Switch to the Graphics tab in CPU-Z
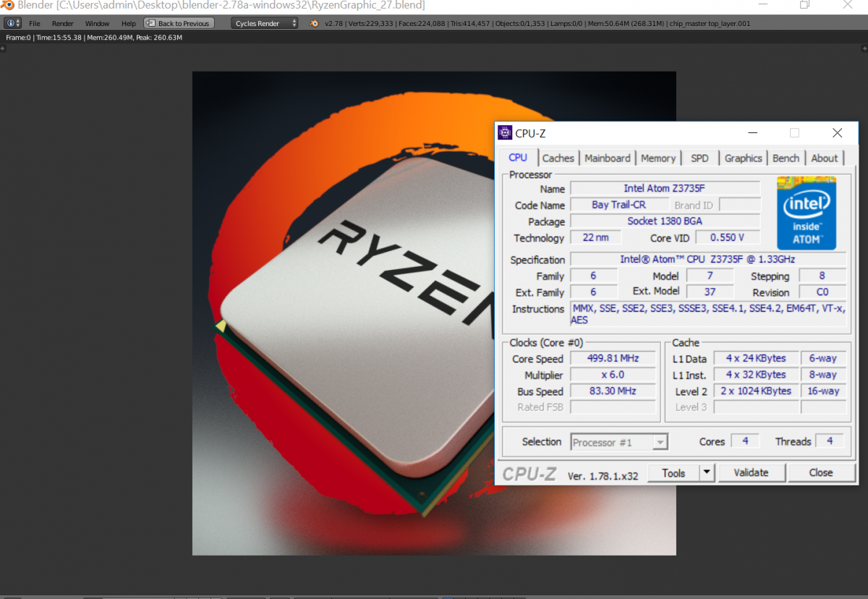868x599 pixels. (x=744, y=158)
